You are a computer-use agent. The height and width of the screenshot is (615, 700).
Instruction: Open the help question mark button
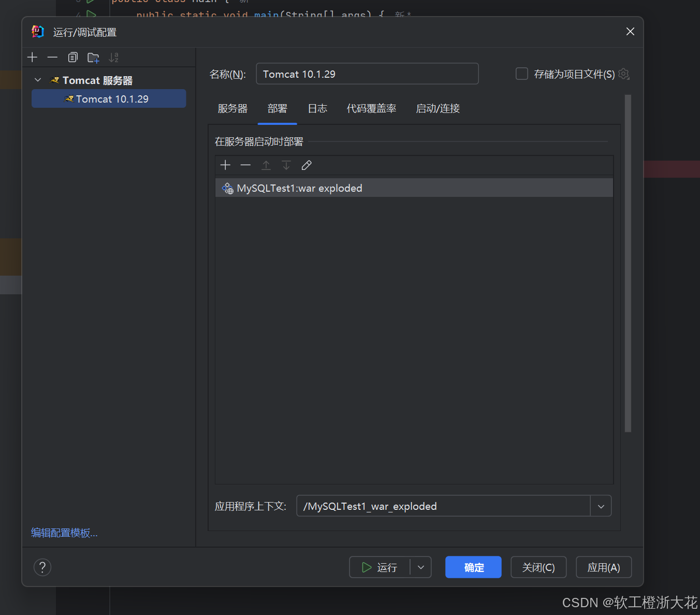pyautogui.click(x=42, y=567)
